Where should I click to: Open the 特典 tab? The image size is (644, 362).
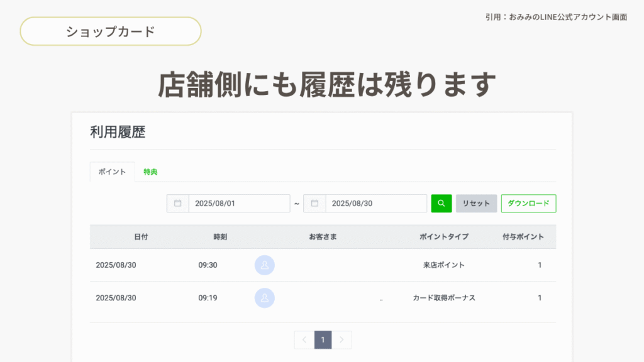click(150, 172)
